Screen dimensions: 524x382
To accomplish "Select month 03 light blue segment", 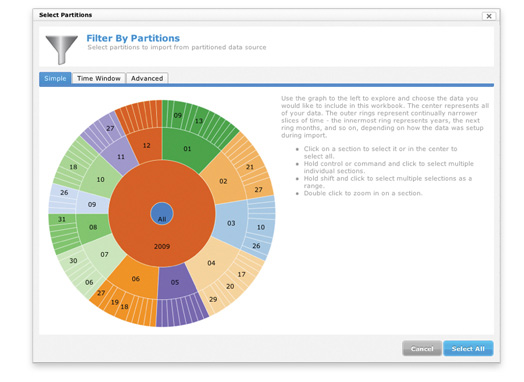I will tap(231, 223).
